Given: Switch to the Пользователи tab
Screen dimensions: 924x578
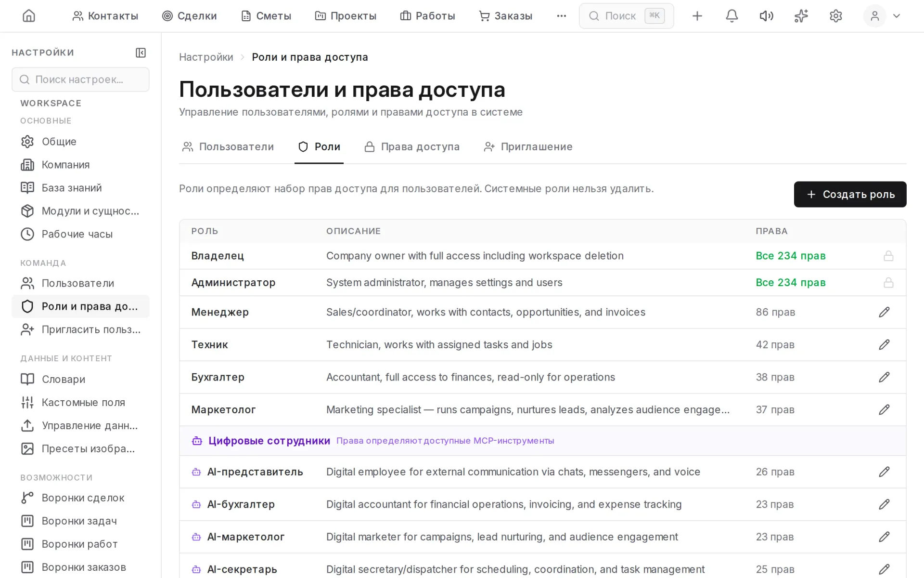Looking at the screenshot, I should click(x=228, y=147).
